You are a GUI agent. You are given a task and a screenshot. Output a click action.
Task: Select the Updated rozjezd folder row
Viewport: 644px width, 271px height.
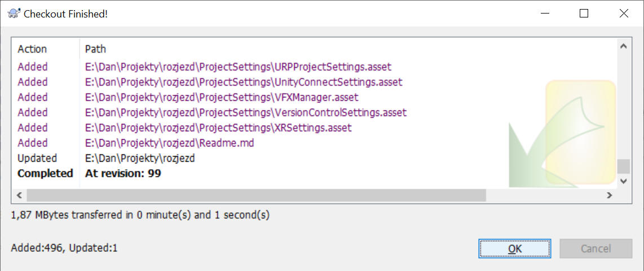coord(139,158)
